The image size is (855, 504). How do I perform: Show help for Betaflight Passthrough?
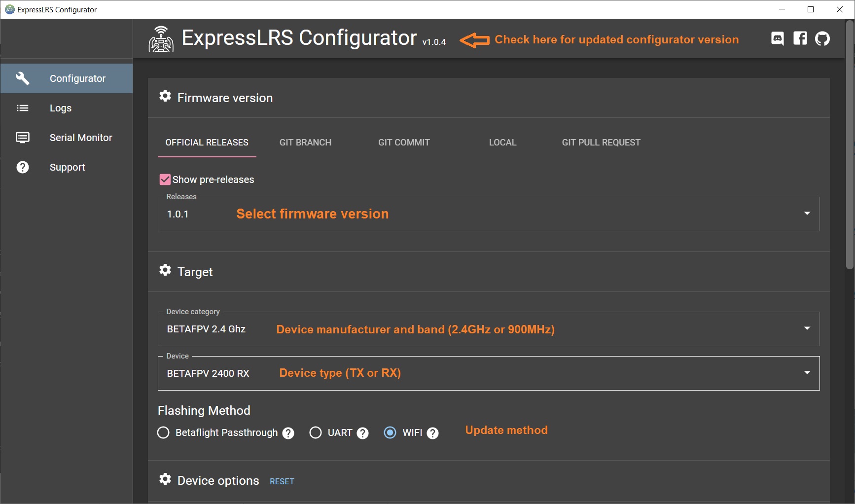(288, 433)
